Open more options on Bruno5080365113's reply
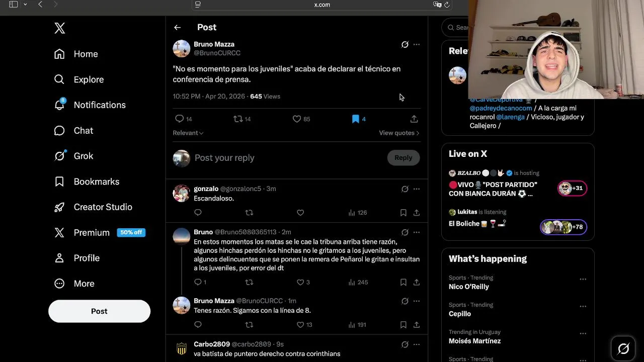 point(417,232)
